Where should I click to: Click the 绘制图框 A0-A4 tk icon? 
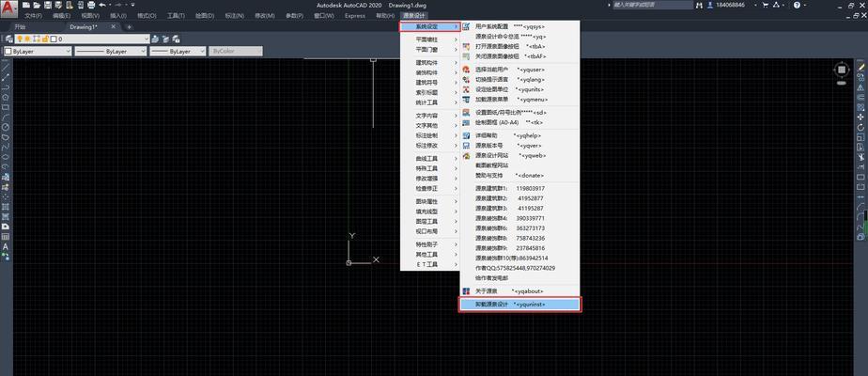pyautogui.click(x=466, y=122)
